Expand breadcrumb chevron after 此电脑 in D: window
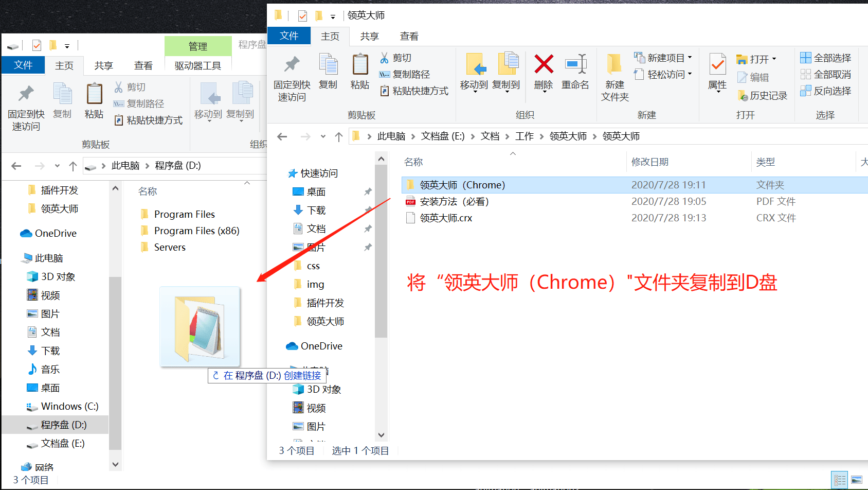Viewport: 868px width, 490px height. 147,166
